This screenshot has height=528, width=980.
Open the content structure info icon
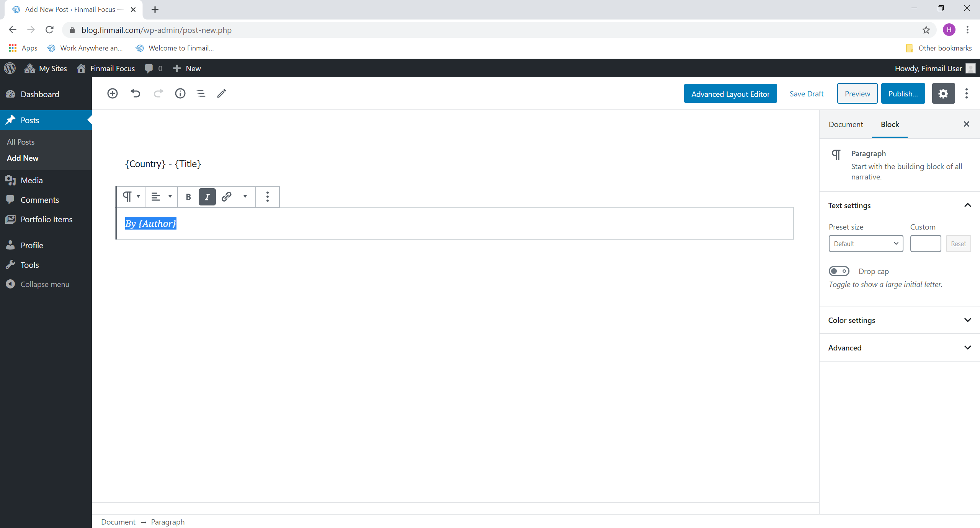coord(180,93)
